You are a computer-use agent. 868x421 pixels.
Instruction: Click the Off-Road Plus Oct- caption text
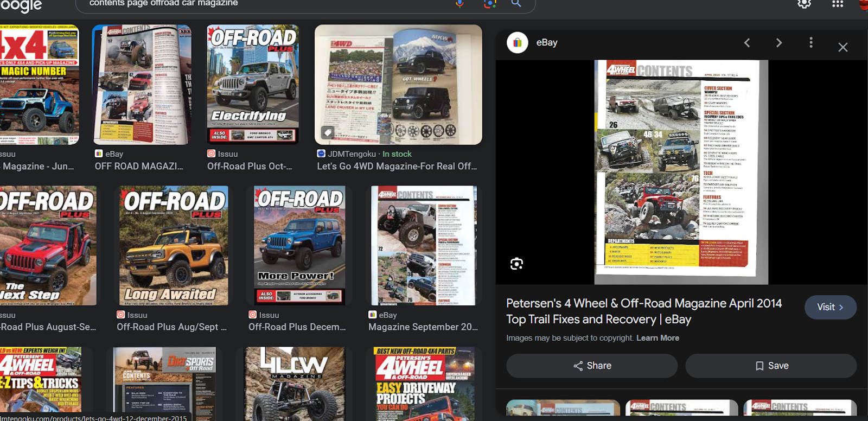[x=250, y=167]
